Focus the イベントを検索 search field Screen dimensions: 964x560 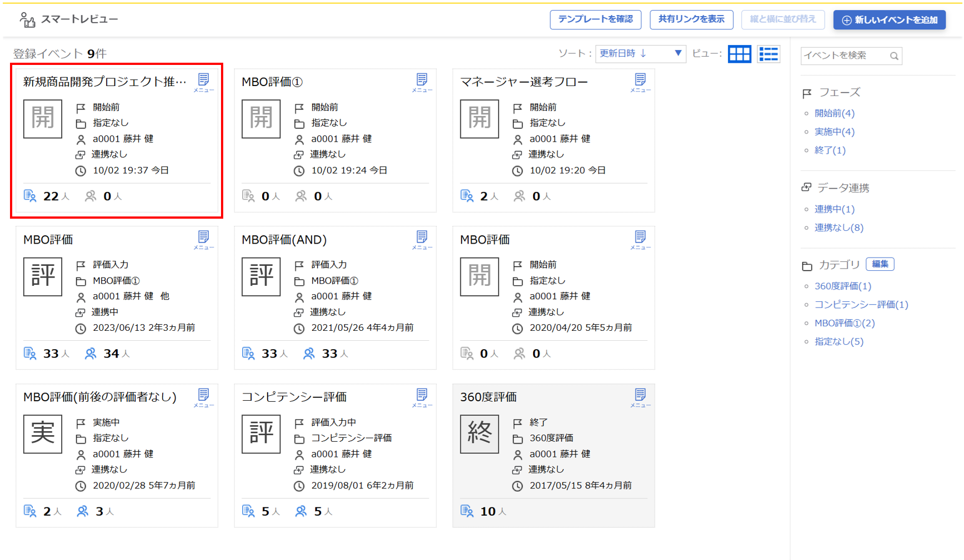coord(844,56)
